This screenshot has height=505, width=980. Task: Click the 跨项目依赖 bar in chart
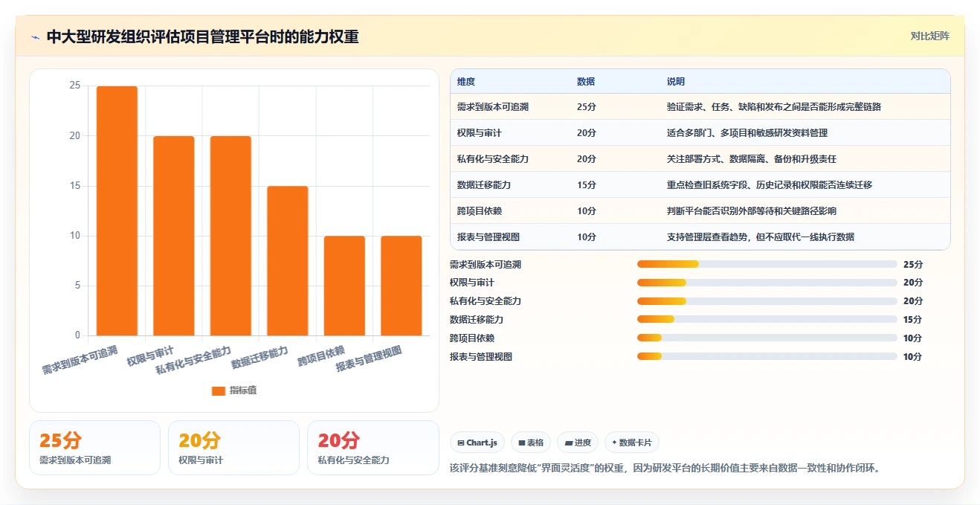pos(344,286)
